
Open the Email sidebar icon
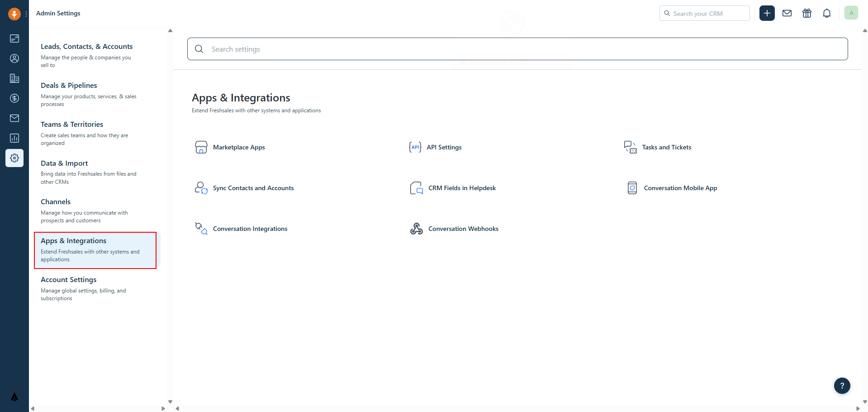14,118
